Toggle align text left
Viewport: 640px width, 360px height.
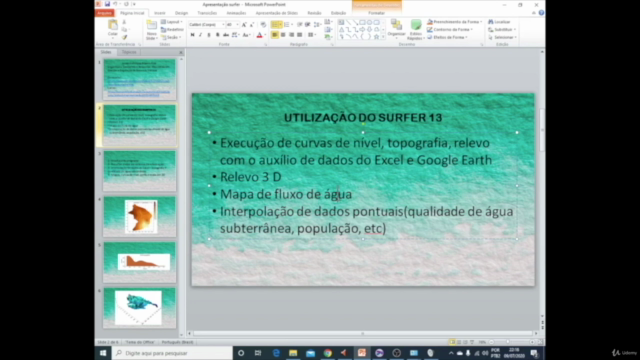(275, 35)
